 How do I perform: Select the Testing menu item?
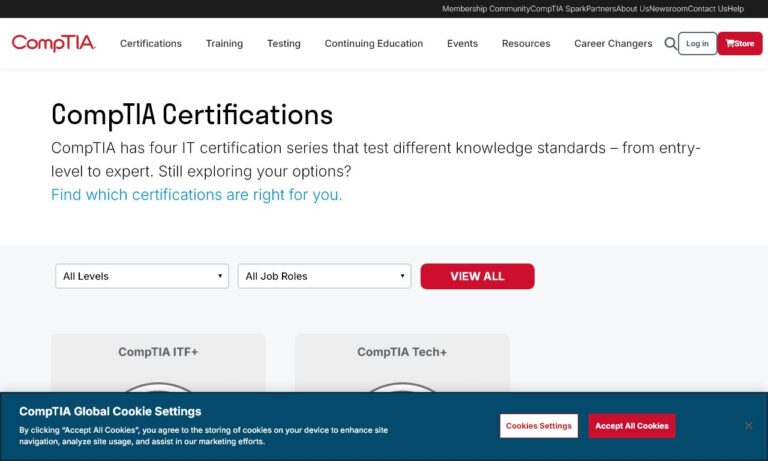click(x=284, y=44)
